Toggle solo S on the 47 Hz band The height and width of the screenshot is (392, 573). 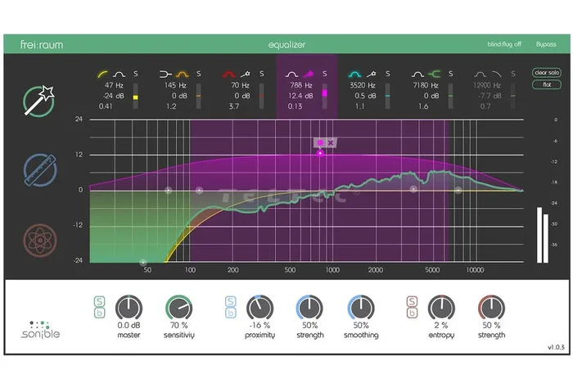coord(136,74)
